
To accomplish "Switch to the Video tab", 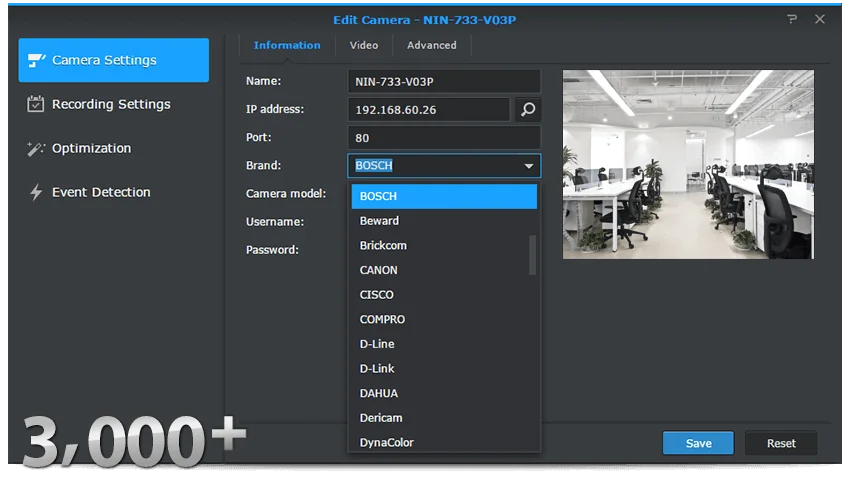I will [x=364, y=45].
